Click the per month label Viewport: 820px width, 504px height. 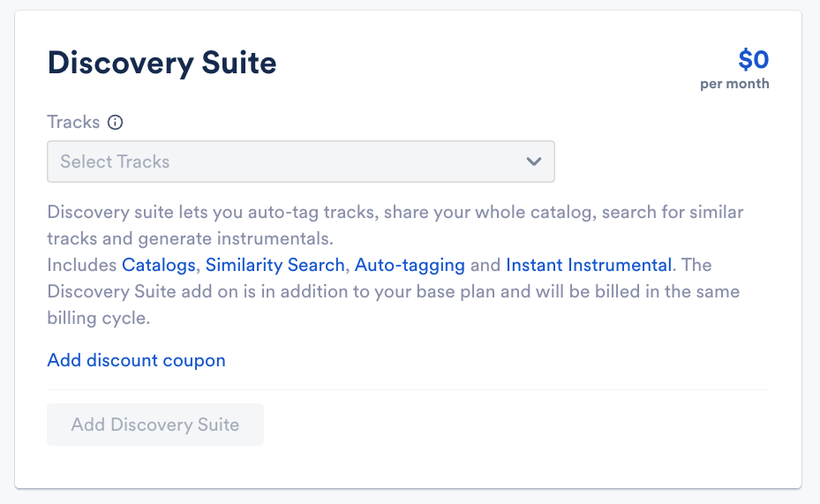[734, 84]
